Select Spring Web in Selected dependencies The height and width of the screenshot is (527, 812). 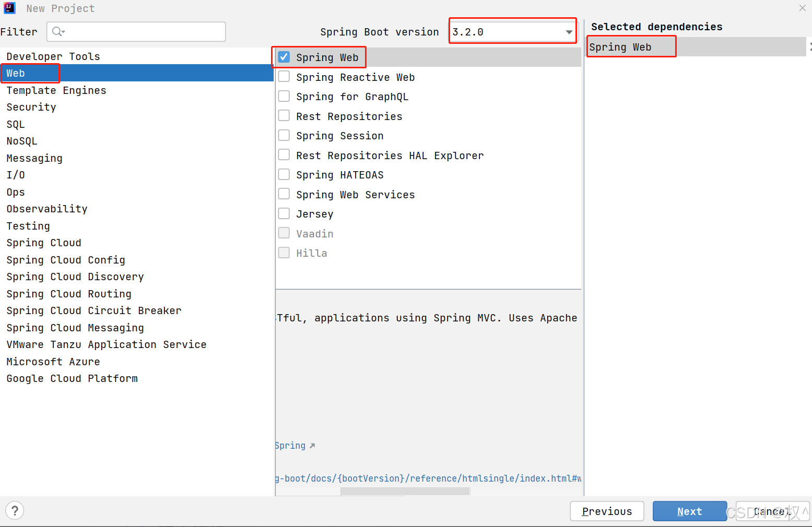coord(697,47)
